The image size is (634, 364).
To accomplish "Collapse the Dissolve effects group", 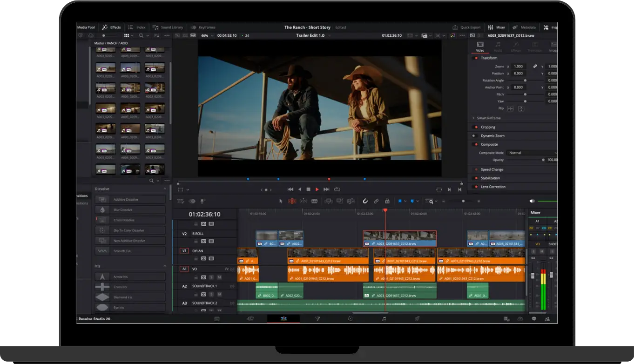I will (x=165, y=189).
